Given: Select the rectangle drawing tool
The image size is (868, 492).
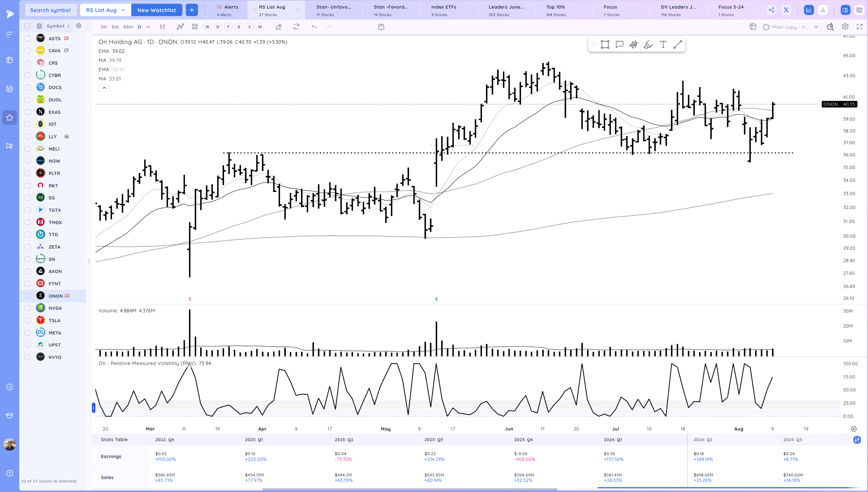Looking at the screenshot, I should [x=605, y=45].
